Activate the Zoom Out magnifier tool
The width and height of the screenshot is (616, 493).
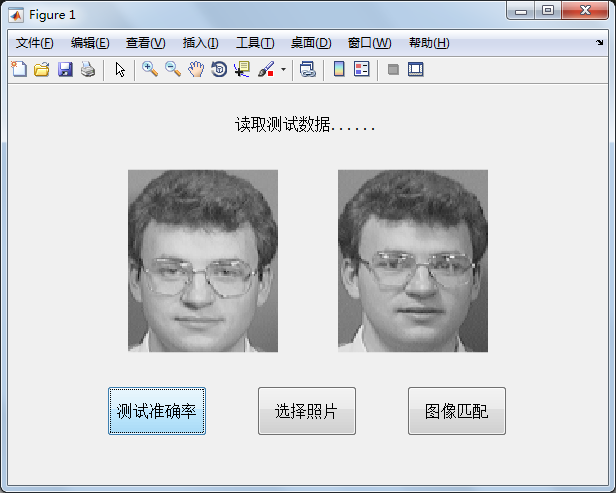tap(173, 69)
